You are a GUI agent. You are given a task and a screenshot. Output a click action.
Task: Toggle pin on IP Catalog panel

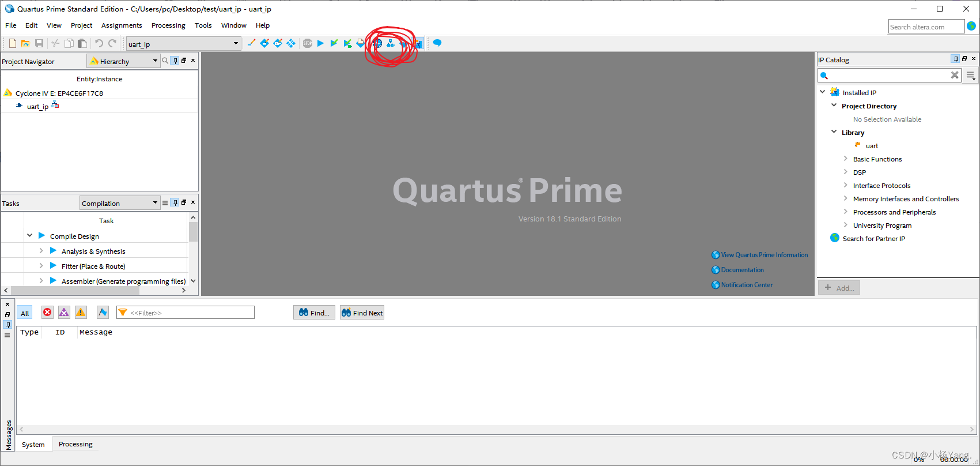tap(956, 59)
